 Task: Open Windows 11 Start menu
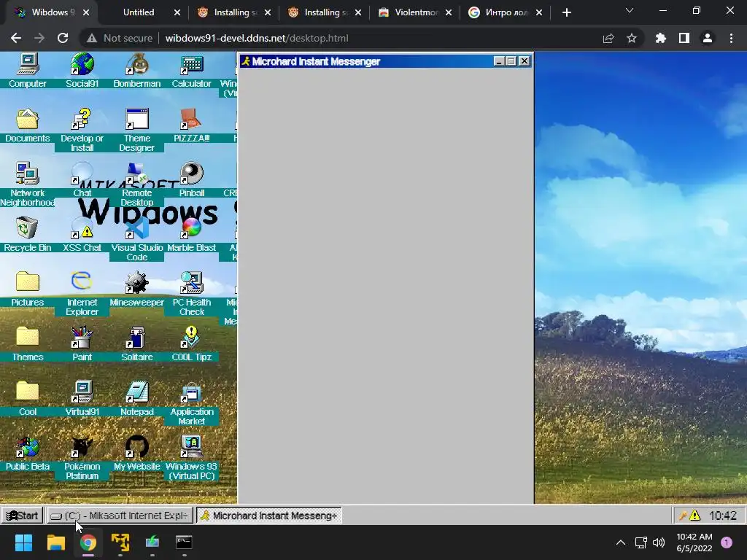coord(23,542)
